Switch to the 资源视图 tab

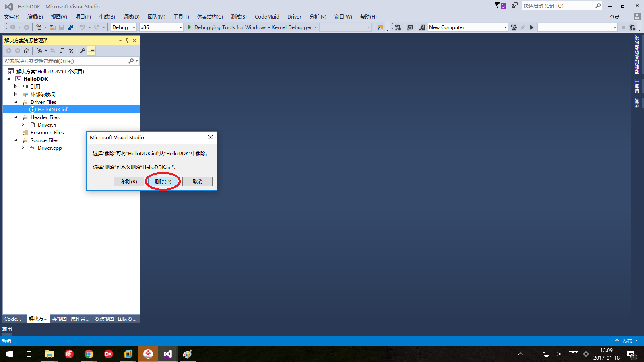[x=104, y=319]
